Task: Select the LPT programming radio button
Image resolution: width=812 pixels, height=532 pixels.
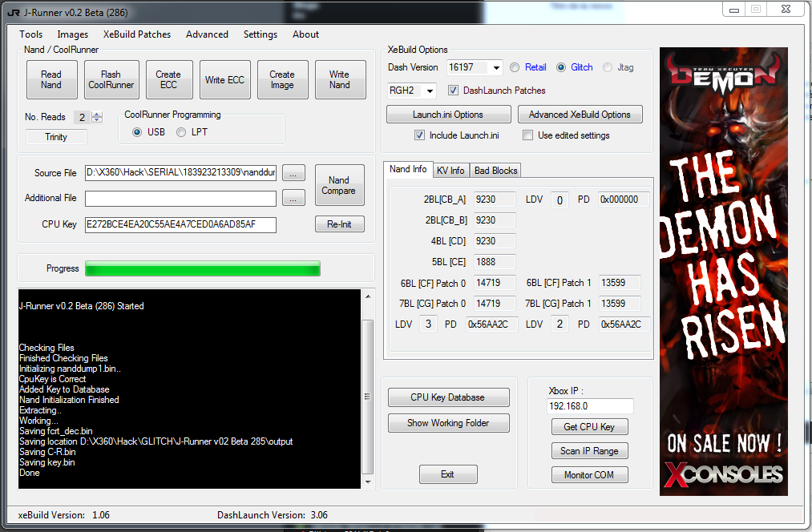Action: (182, 132)
